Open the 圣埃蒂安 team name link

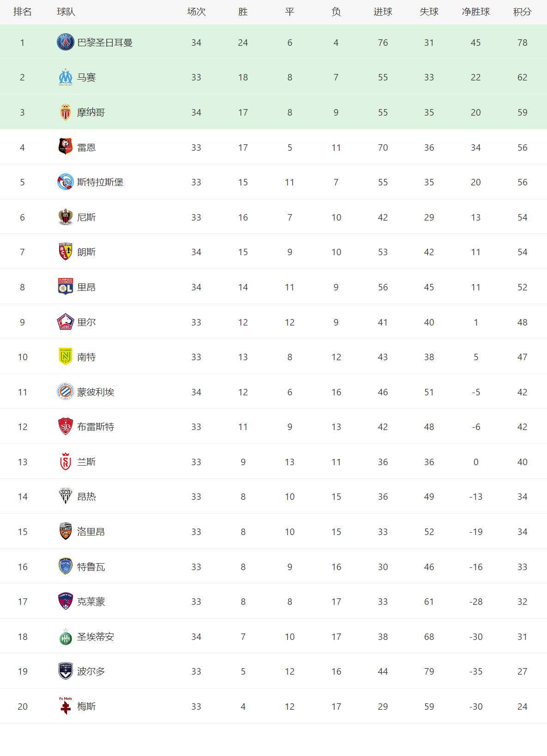pos(96,637)
